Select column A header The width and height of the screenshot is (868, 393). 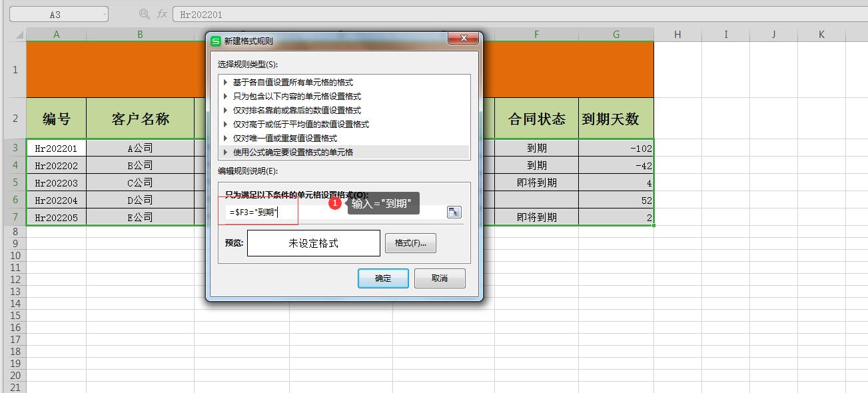[x=56, y=35]
